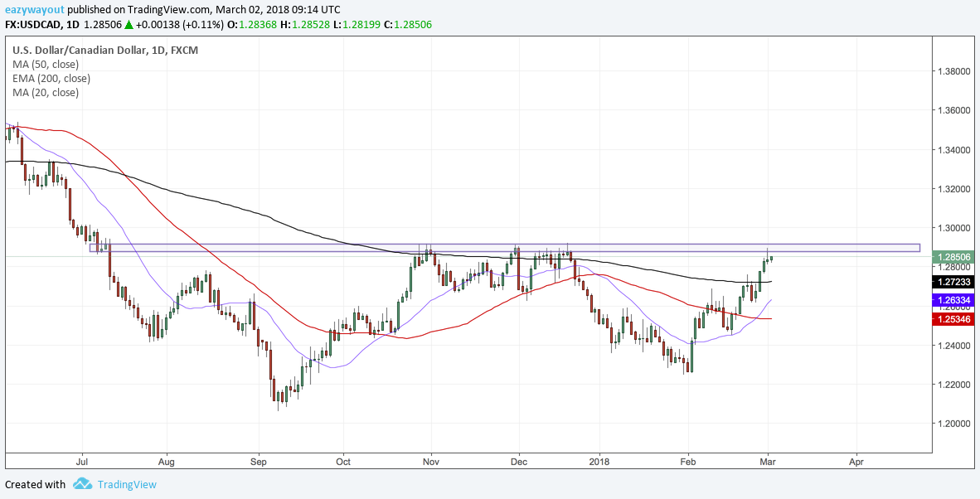Screen dimensions: 980x499
Task: Click the 1.38000 price axis label
Action: point(953,72)
